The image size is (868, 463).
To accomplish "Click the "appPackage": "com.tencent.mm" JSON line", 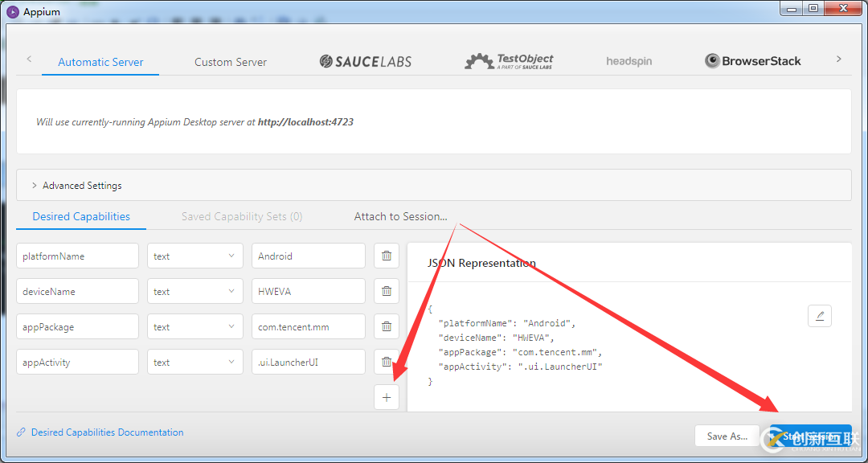I will tap(520, 352).
